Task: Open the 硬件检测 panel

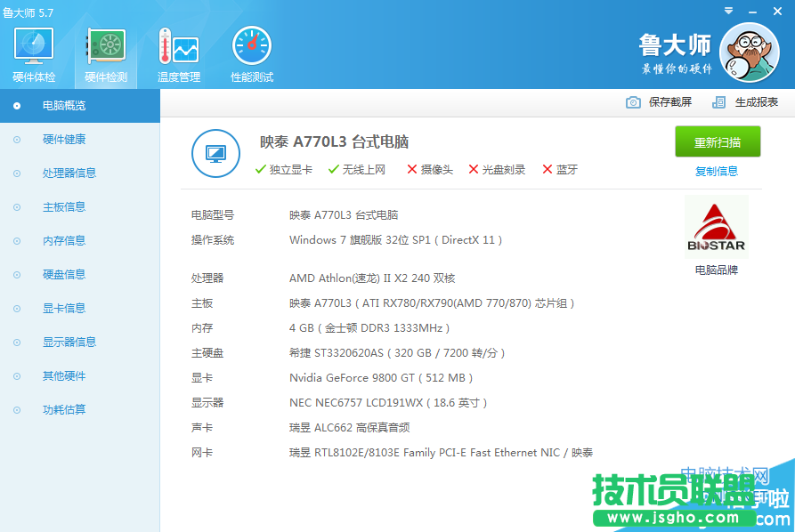Action: pos(106,53)
